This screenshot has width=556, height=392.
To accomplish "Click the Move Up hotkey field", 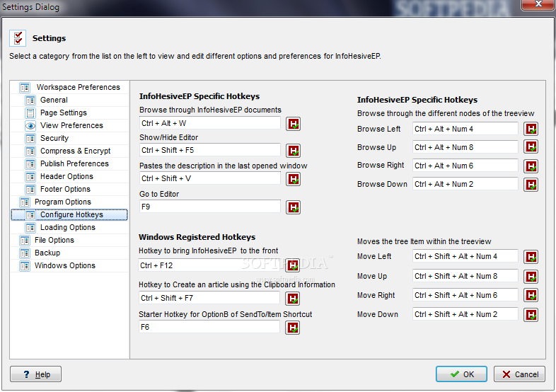I will pyautogui.click(x=465, y=276).
